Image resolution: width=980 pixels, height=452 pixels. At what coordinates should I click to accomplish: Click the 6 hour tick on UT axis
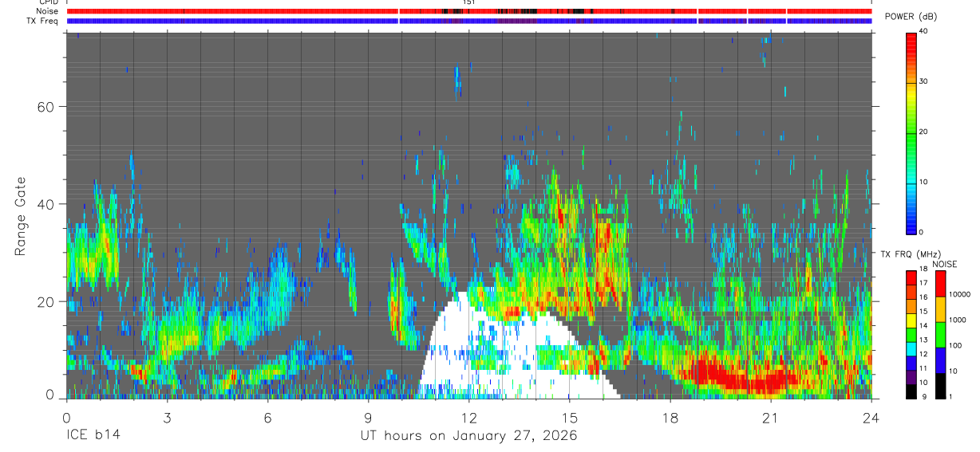(267, 417)
